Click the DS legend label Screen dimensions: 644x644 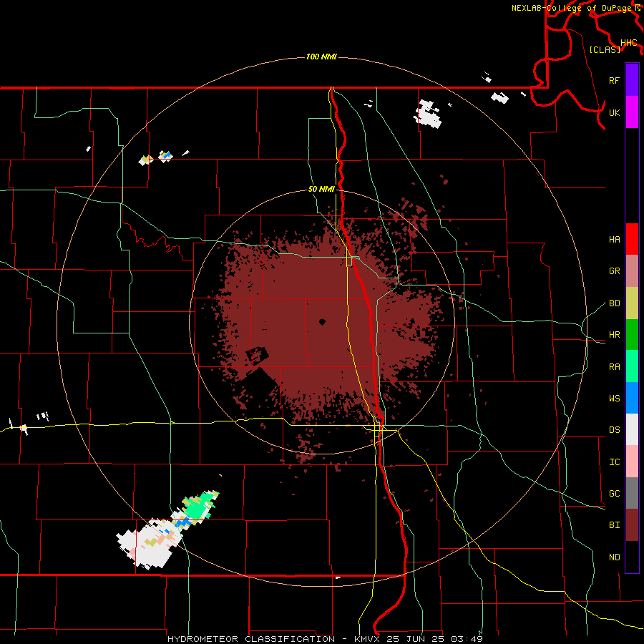point(614,430)
